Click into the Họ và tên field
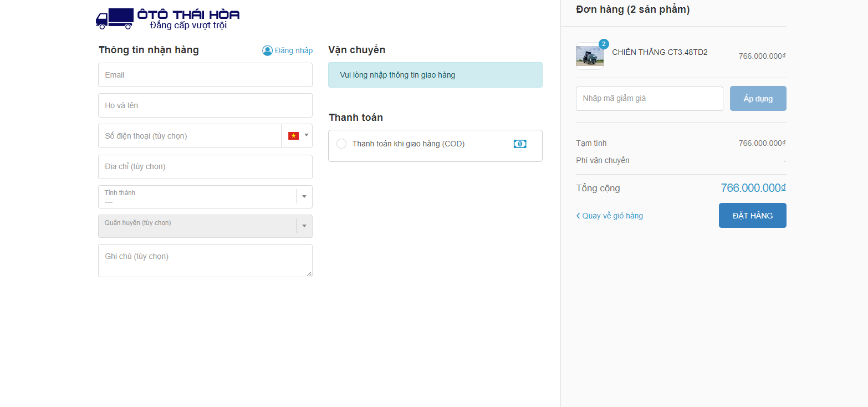The image size is (868, 407). coord(205,105)
